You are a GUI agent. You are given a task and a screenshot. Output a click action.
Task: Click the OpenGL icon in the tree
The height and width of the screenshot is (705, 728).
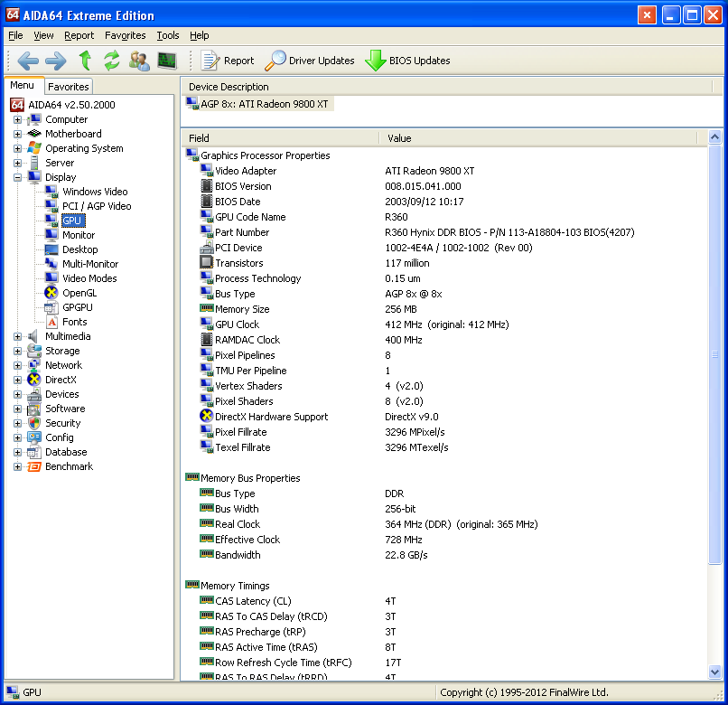[51, 293]
